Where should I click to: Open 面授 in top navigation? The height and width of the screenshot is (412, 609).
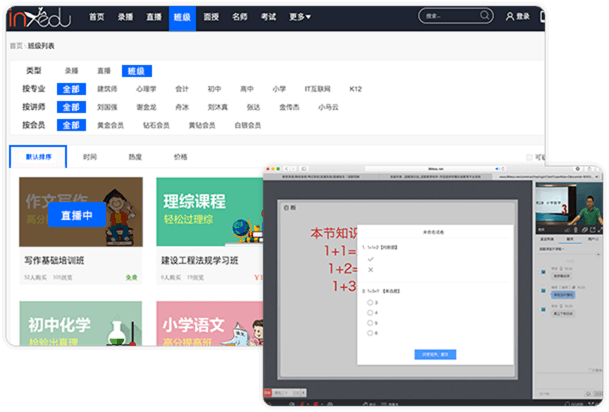pos(211,17)
